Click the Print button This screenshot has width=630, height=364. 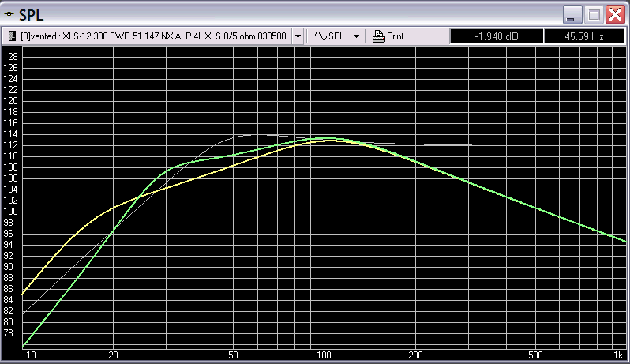388,36
